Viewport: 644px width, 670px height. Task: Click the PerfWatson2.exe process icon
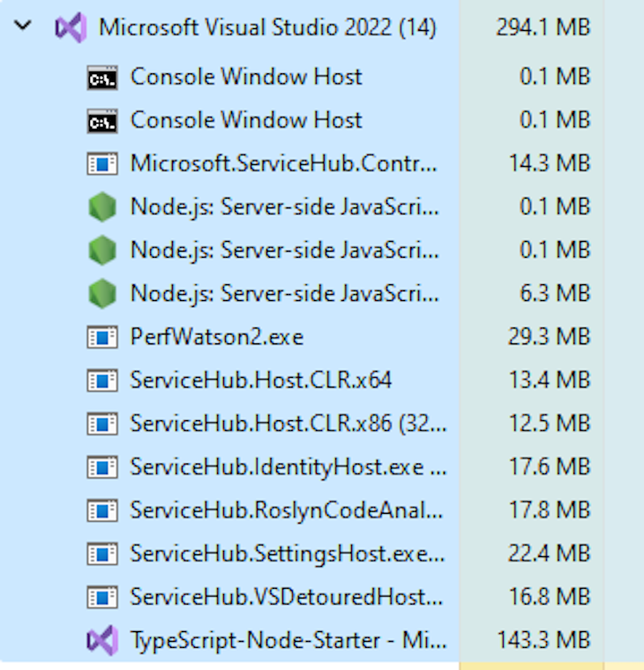[102, 337]
